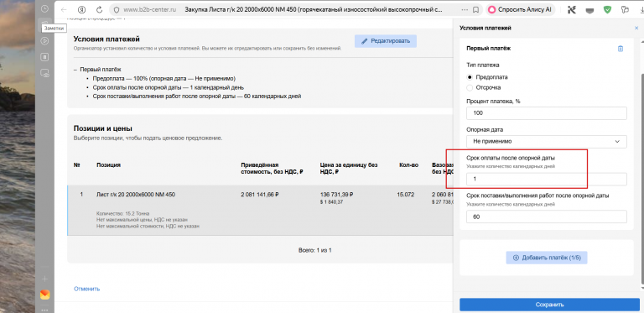The image size is (644, 313).
Task: Click the Срок поставки field showing 60
Action: click(547, 216)
